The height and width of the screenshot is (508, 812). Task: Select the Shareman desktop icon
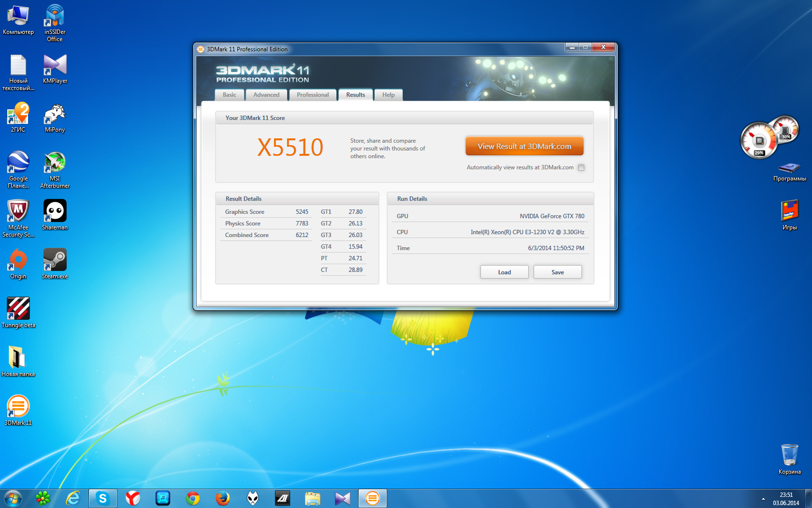click(x=55, y=215)
